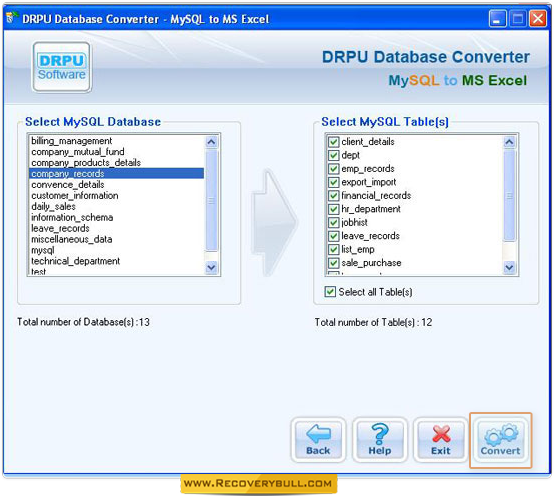Minimize the Database Converter window

(x=497, y=18)
